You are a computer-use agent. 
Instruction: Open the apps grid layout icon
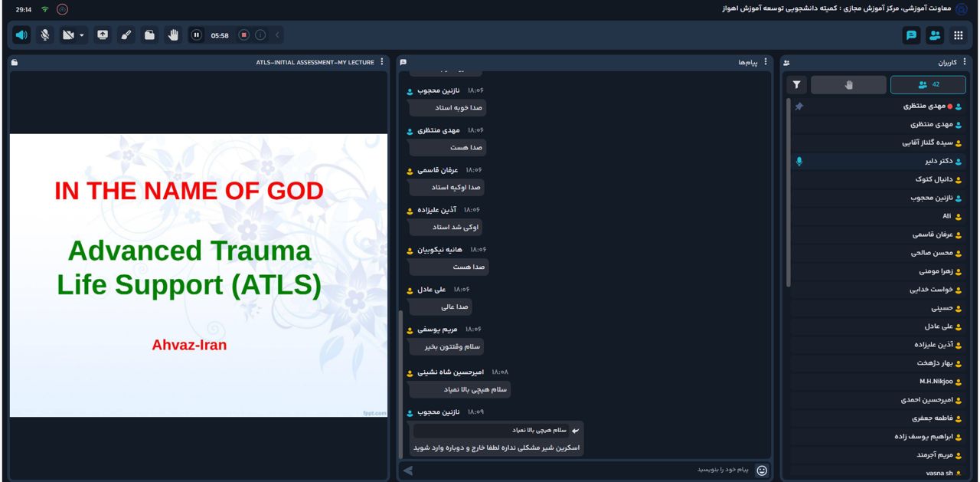958,35
